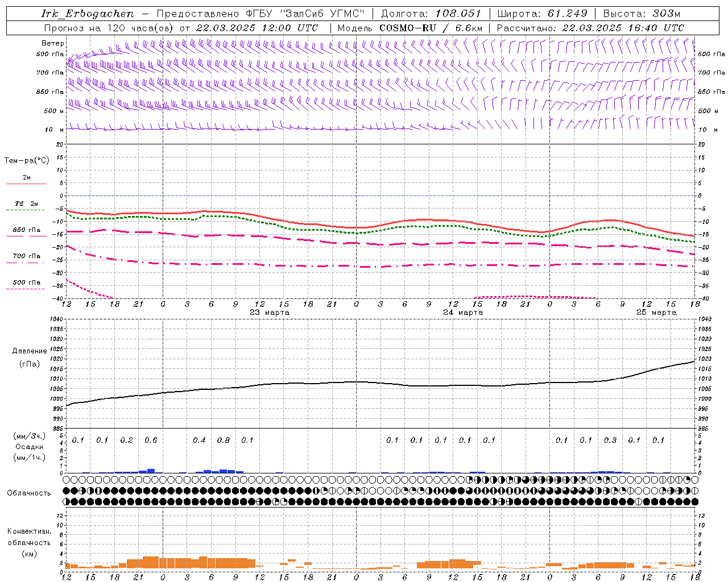Click the computed time 22.03.2025 16:40 UTC
The width and height of the screenshot is (728, 582).
(x=623, y=28)
